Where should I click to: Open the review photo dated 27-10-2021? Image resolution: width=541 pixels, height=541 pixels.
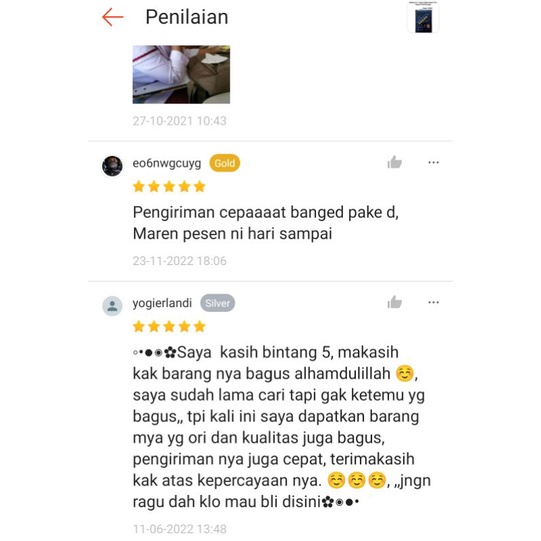[x=181, y=74]
